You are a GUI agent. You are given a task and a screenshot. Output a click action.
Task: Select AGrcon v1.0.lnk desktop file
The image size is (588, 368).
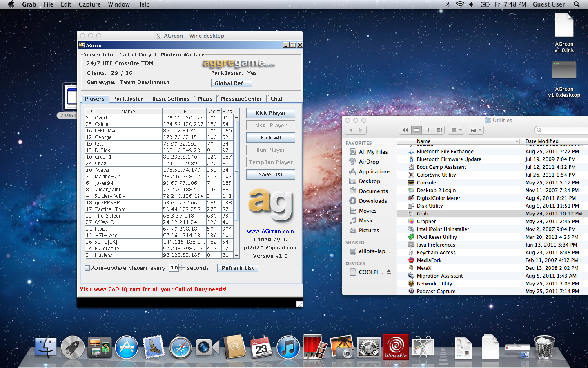point(564,33)
